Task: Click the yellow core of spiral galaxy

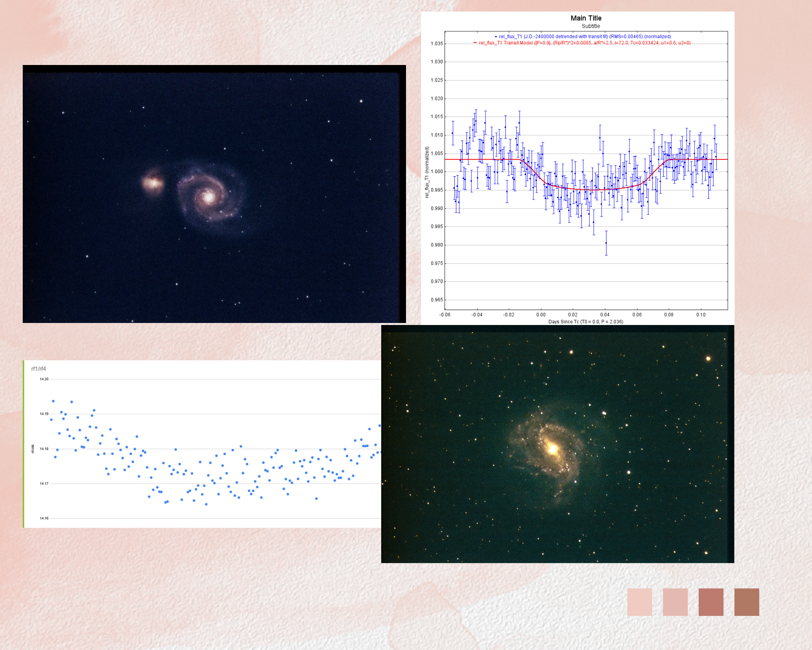Action: pos(553,449)
